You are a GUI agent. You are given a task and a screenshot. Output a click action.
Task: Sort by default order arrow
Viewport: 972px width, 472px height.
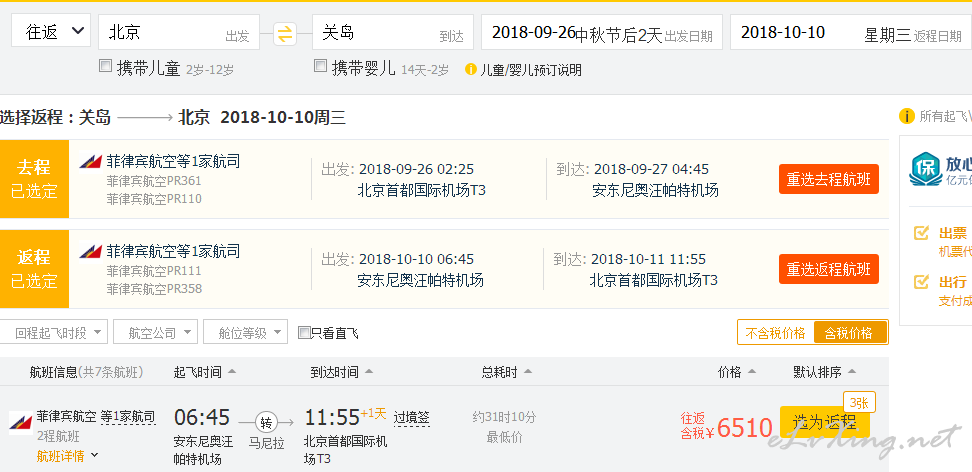pyautogui.click(x=852, y=372)
